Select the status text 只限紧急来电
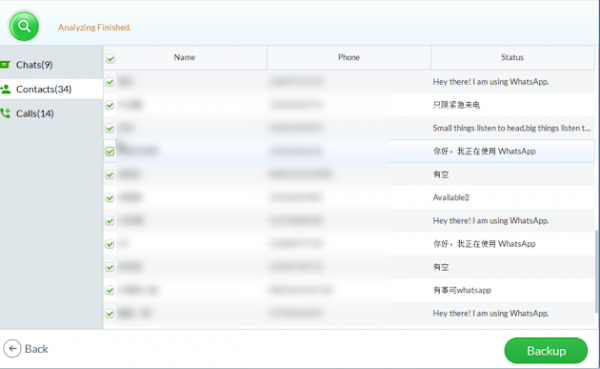Image resolution: width=600 pixels, height=369 pixels. pos(456,105)
